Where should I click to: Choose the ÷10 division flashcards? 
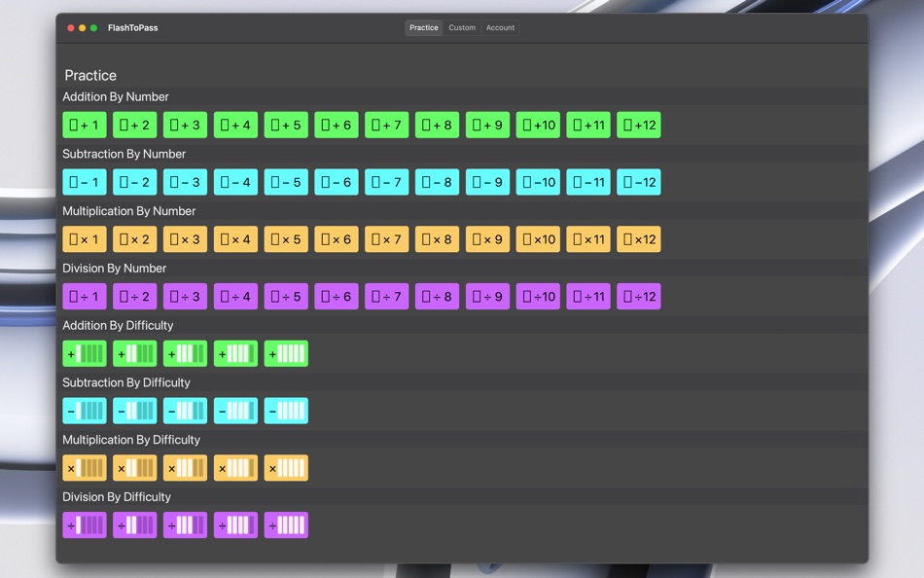click(538, 297)
